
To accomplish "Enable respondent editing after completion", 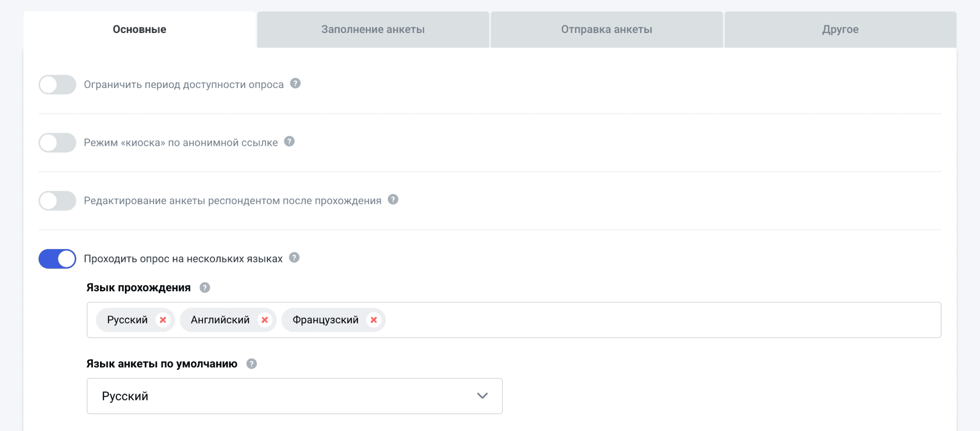I will [57, 201].
